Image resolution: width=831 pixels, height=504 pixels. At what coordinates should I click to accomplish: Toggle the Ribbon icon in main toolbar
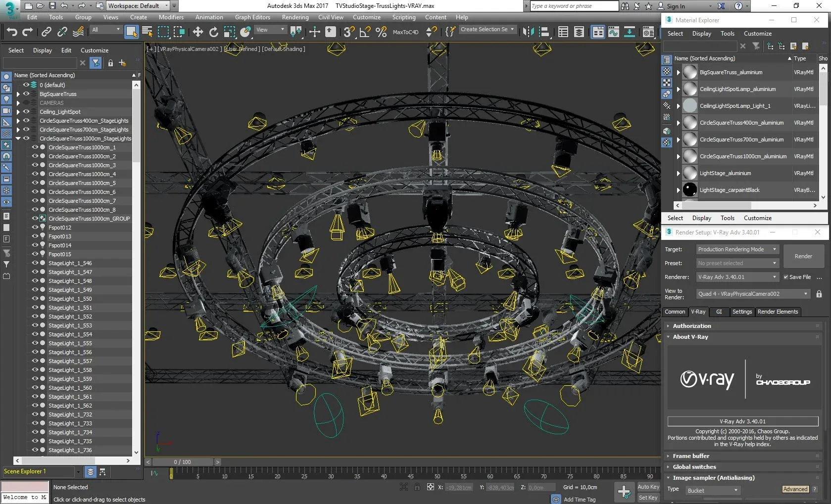click(x=598, y=32)
